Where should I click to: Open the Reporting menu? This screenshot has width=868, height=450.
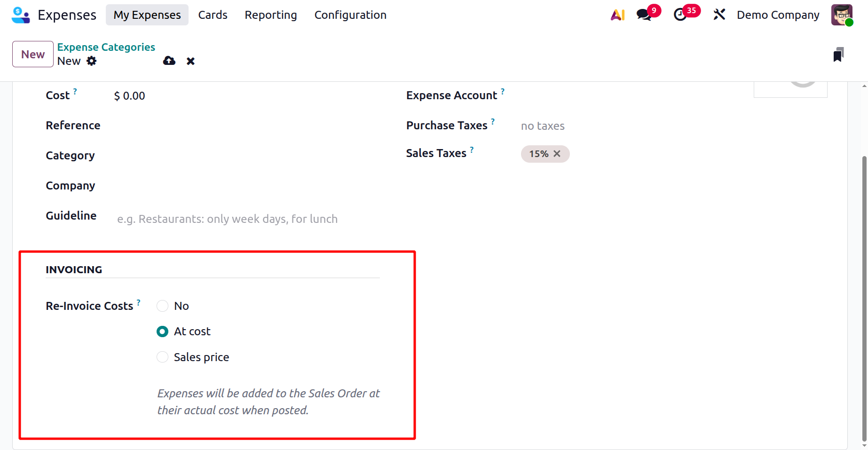(271, 15)
